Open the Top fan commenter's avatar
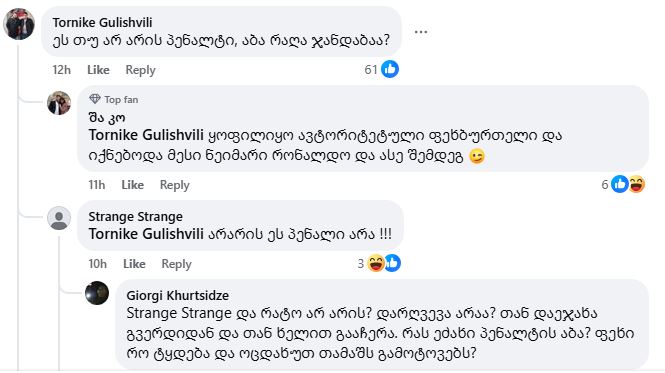This screenshot has height=373, width=665. click(59, 103)
